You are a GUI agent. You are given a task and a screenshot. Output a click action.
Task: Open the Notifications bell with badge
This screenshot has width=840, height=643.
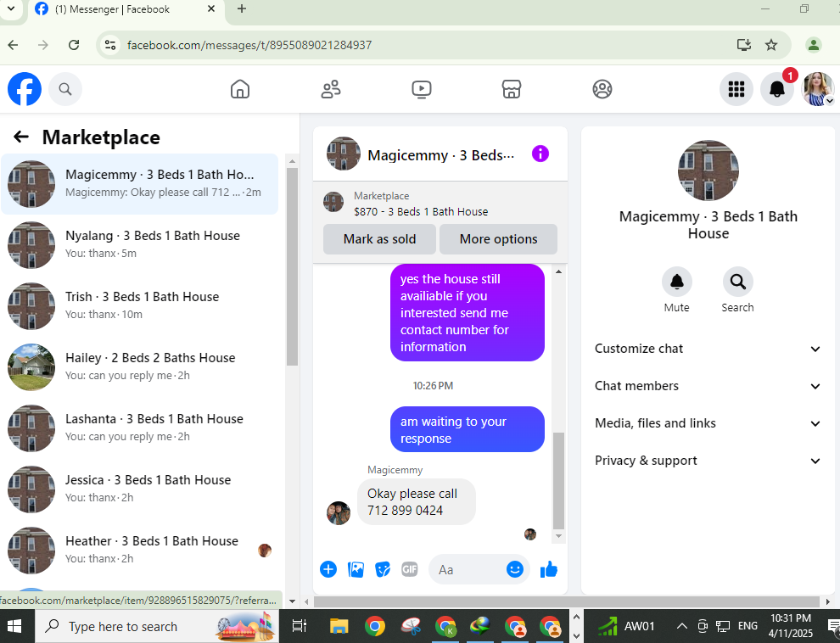pyautogui.click(x=776, y=89)
